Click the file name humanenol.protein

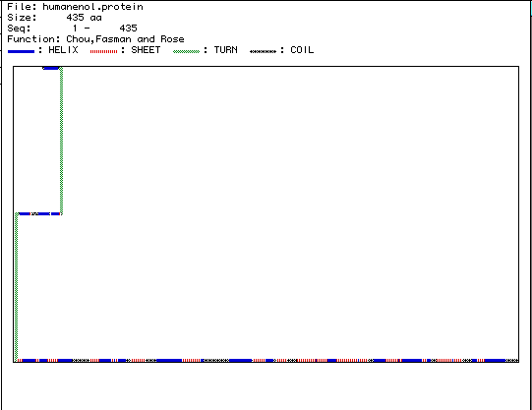(x=92, y=7)
